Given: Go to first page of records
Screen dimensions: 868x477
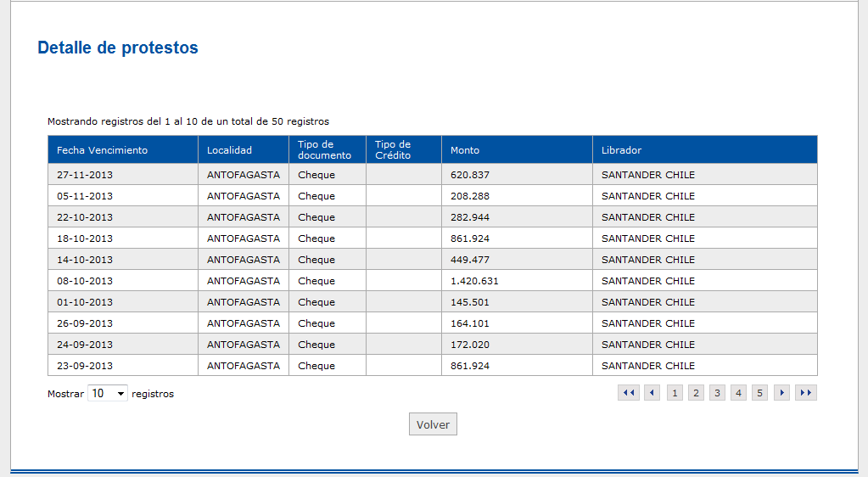Looking at the screenshot, I should point(629,393).
